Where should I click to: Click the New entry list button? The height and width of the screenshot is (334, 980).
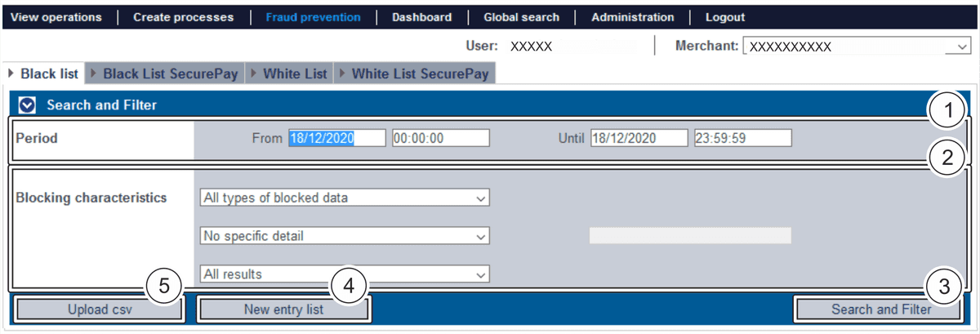pos(283,310)
